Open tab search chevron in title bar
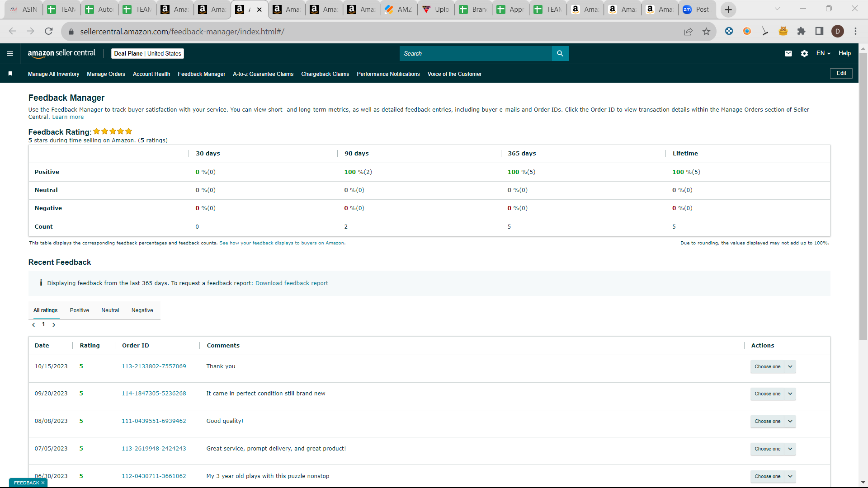Viewport: 868px width, 488px height. (777, 9)
